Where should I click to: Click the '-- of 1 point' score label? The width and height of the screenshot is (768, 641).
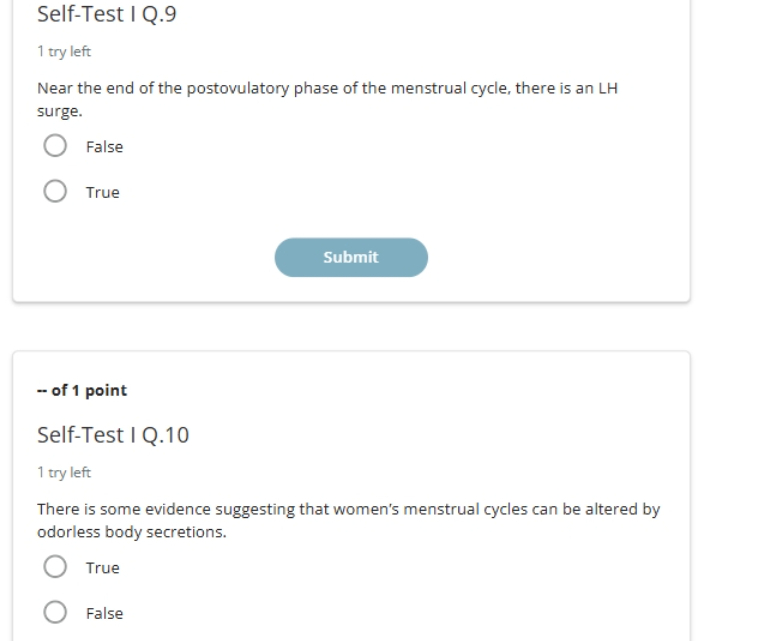(82, 390)
